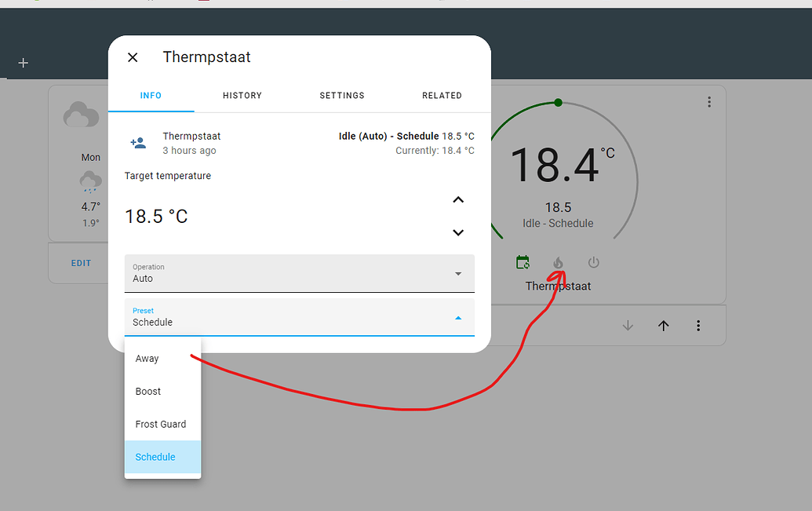Choose Frost Guard from the preset list
The width and height of the screenshot is (812, 511).
(158, 424)
